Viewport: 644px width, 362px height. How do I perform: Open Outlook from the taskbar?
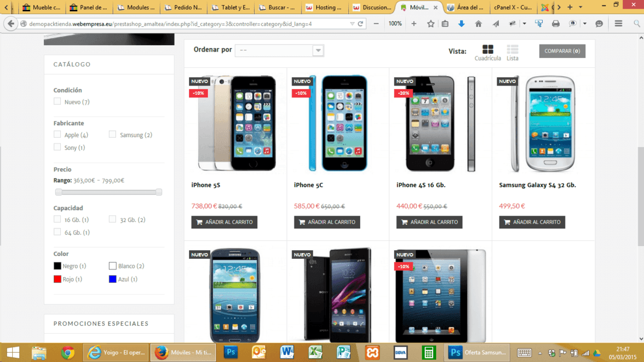click(259, 353)
